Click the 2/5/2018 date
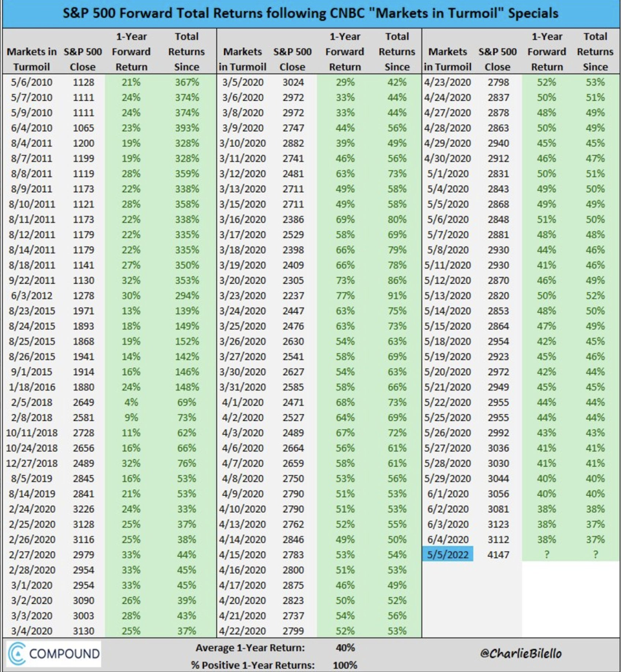Viewport: 621px width, 672px height. (32, 402)
